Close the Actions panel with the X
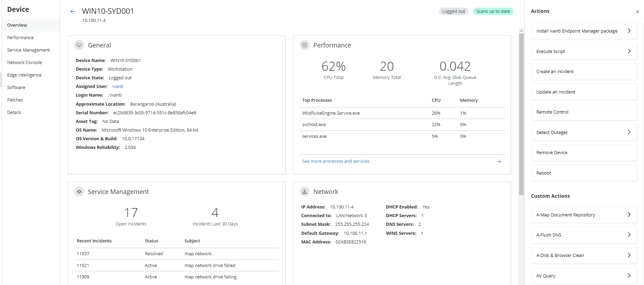644x285 pixels. [x=637, y=12]
